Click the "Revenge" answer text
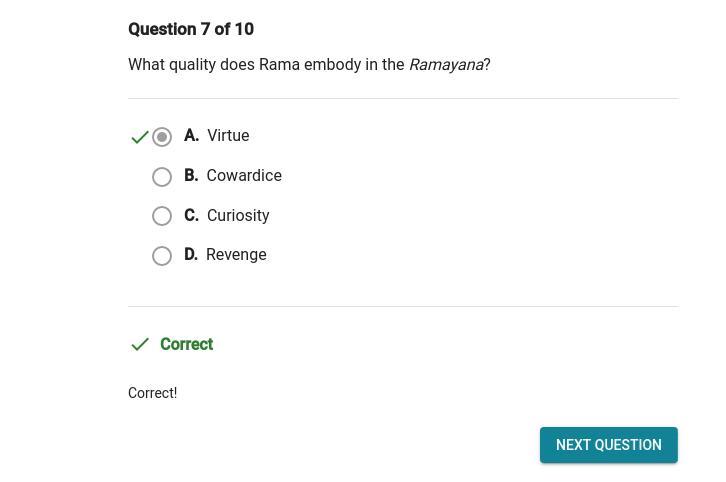 tap(236, 255)
